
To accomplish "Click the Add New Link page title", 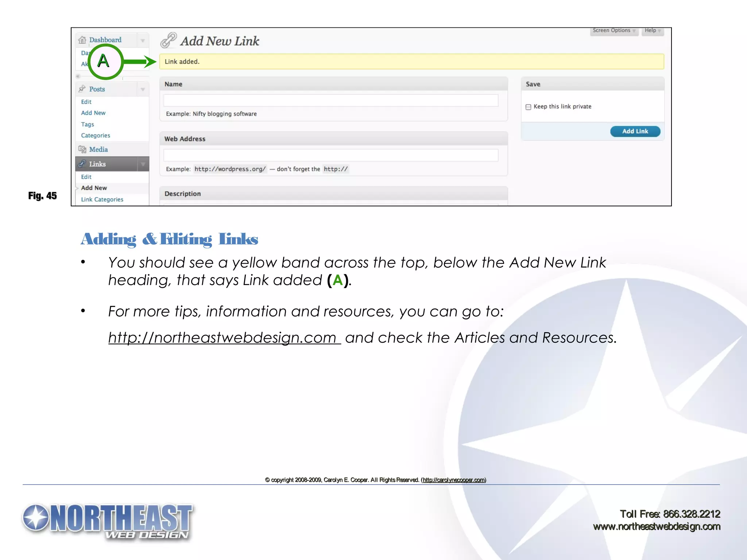I will coord(220,41).
